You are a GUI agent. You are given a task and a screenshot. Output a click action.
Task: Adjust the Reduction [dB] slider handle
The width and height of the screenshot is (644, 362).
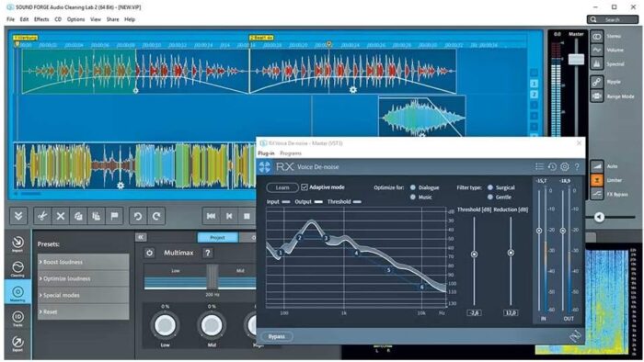coord(511,253)
